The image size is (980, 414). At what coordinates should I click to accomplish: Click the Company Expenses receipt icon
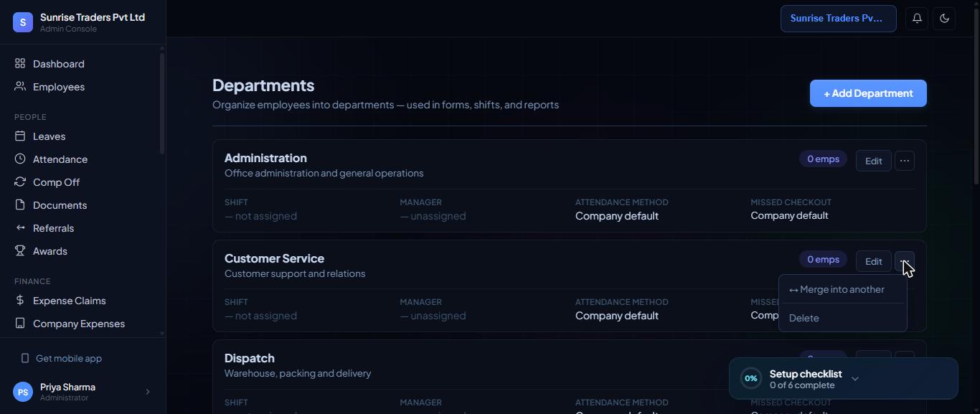[x=20, y=324]
